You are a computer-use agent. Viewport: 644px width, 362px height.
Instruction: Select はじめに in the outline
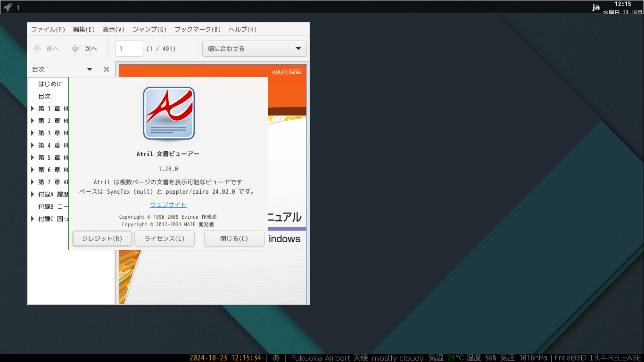click(x=50, y=84)
